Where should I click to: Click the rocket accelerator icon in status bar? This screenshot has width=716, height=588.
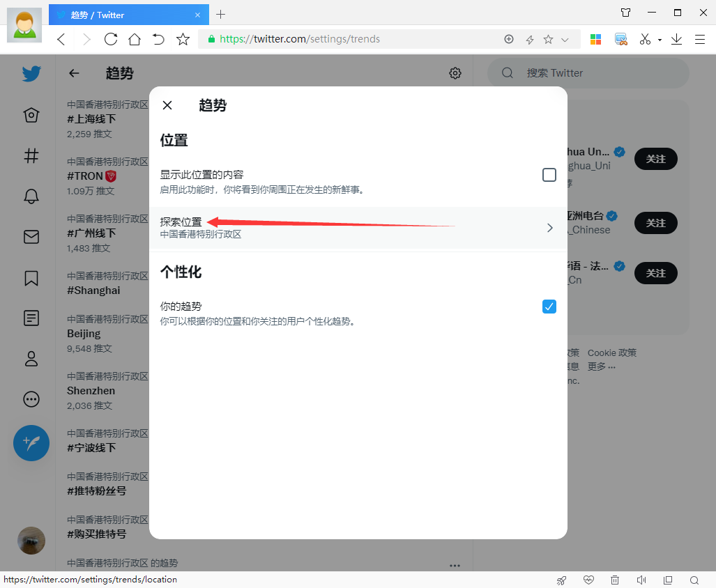point(561,580)
